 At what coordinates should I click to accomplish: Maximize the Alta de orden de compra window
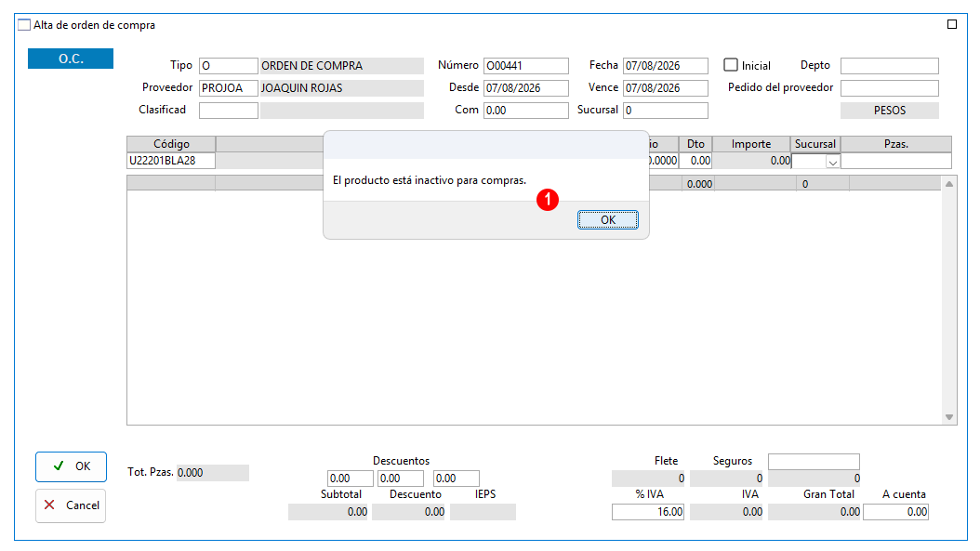click(x=952, y=24)
